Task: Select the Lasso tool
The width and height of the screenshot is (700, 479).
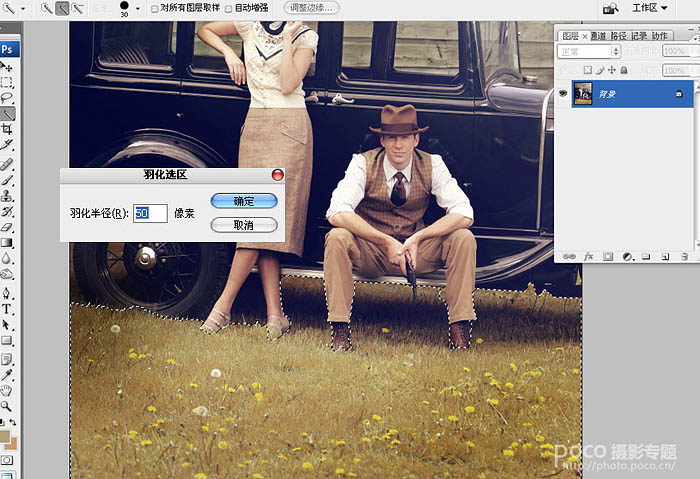Action: pos(6,97)
